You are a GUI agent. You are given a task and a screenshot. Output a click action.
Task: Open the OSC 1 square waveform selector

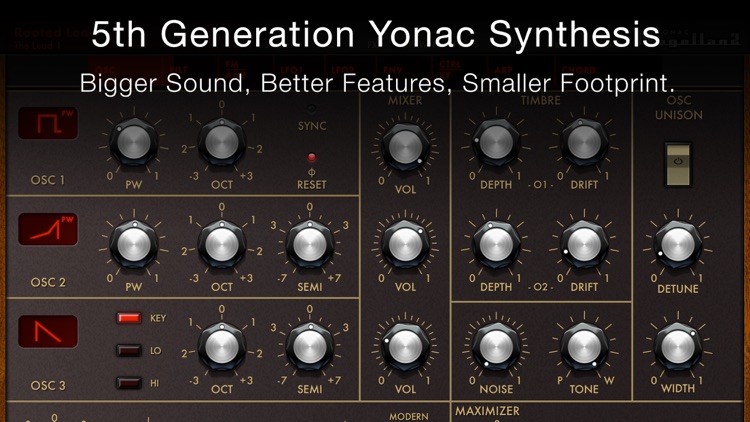pyautogui.click(x=48, y=123)
